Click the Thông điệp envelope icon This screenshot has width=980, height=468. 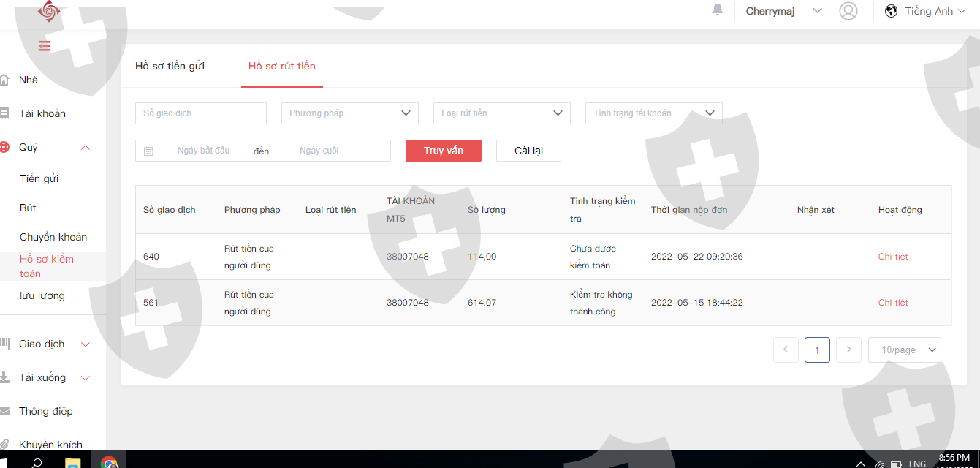point(4,411)
